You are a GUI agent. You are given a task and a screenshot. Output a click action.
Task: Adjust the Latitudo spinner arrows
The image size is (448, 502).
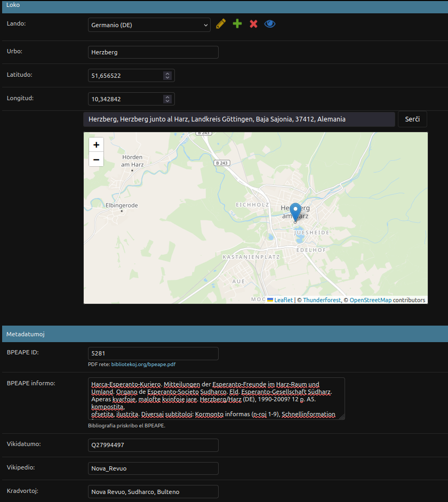pos(167,76)
